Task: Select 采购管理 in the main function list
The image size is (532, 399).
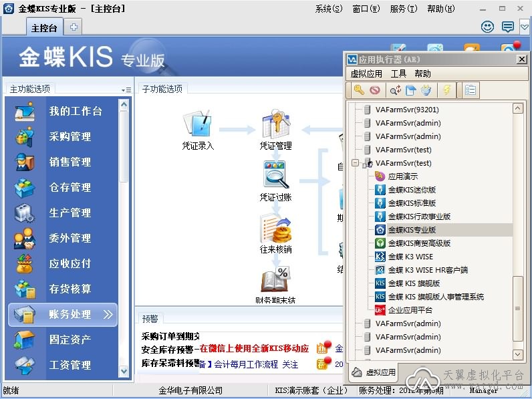Action: pyautogui.click(x=70, y=136)
